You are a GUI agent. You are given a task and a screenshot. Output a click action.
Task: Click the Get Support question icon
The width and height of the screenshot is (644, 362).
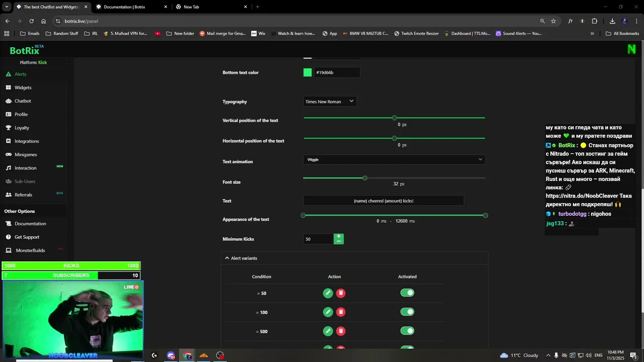pos(9,237)
